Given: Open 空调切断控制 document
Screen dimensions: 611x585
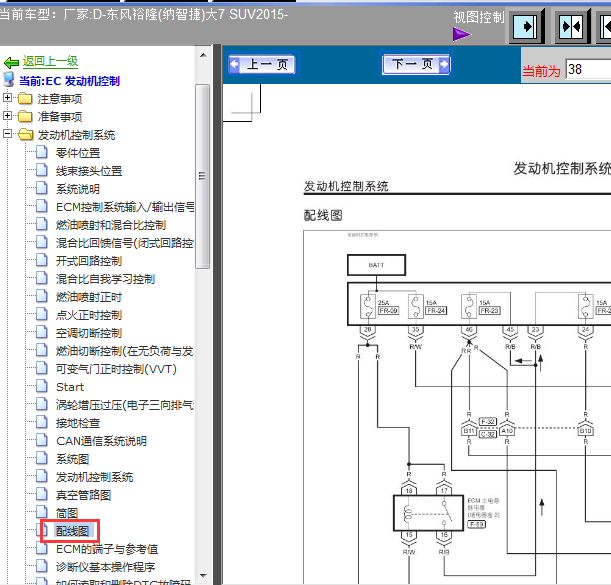Looking at the screenshot, I should [x=89, y=333].
